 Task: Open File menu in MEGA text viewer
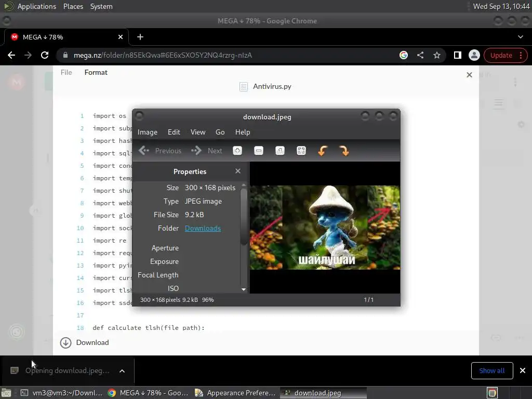66,72
